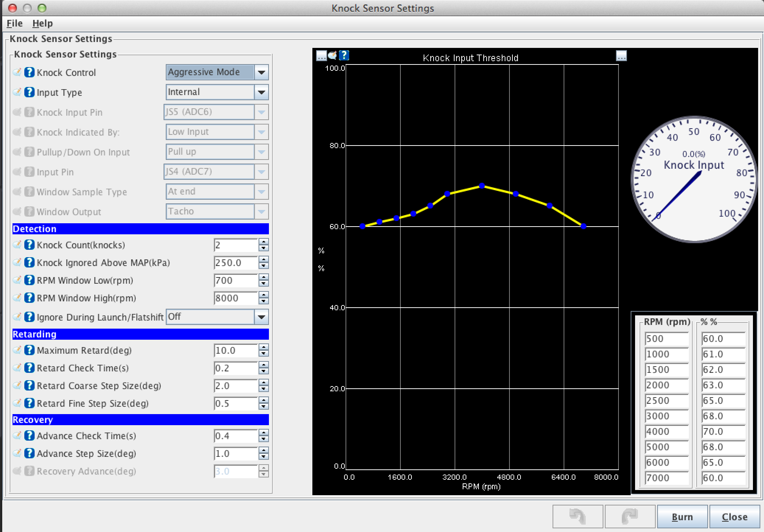Viewport: 764px width, 532px height.
Task: Expand the Input Type dropdown
Action: point(261,92)
